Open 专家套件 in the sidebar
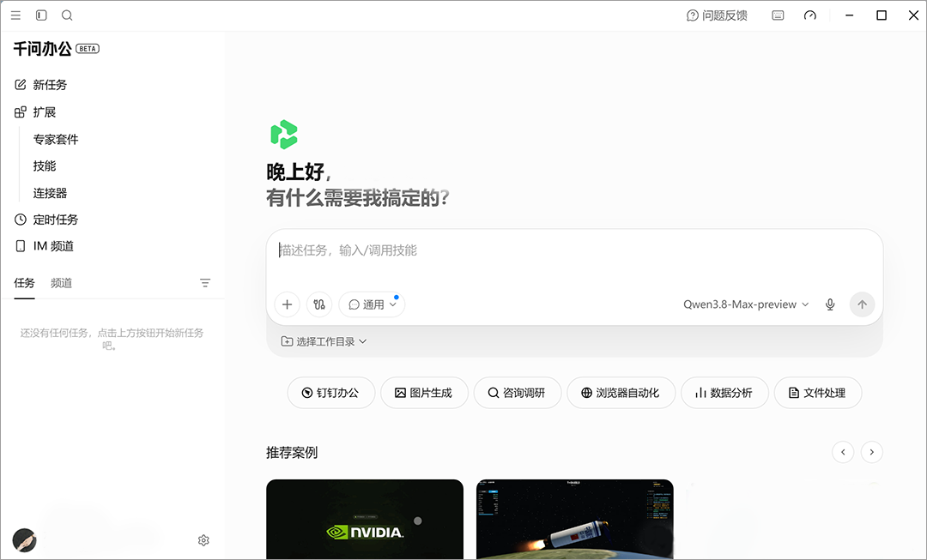This screenshot has height=560, width=927. coord(56,140)
